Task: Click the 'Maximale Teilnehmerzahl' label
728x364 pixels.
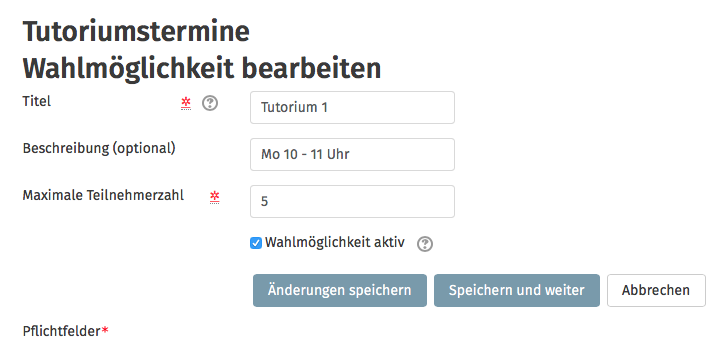Action: coord(103,195)
